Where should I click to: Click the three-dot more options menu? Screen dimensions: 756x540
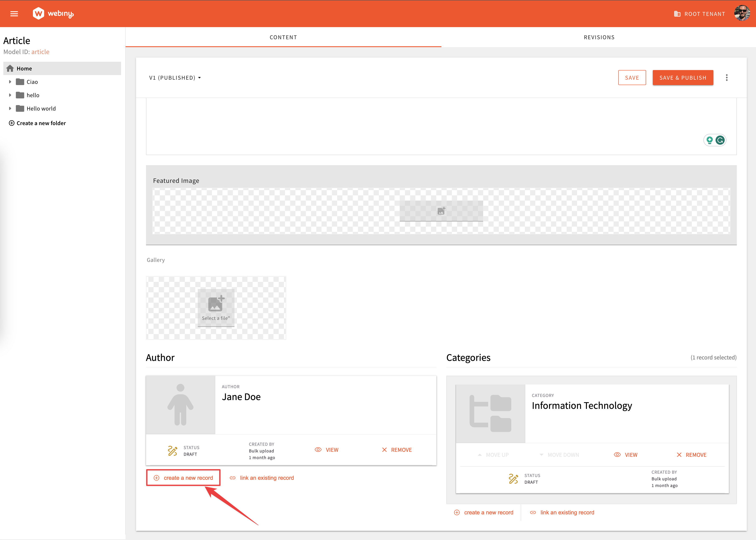click(726, 78)
